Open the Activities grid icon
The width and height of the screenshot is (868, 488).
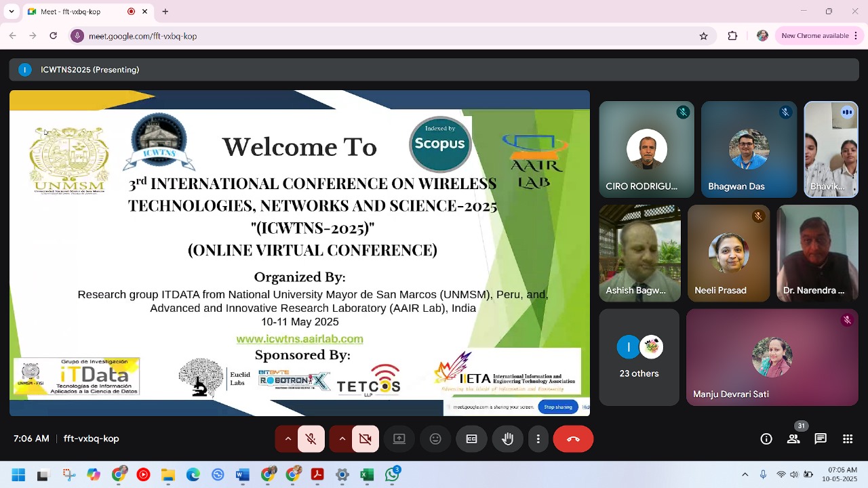pyautogui.click(x=848, y=439)
